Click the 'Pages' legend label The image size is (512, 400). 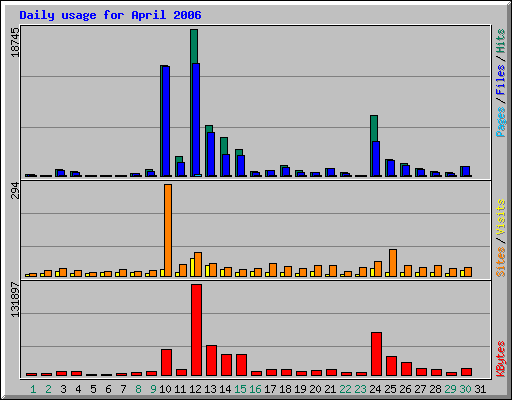[x=501, y=122]
